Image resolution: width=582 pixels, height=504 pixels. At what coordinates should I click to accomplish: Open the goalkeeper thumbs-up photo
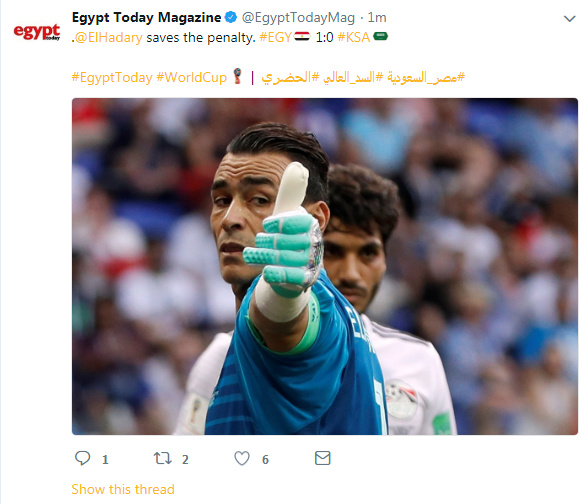[x=325, y=266]
